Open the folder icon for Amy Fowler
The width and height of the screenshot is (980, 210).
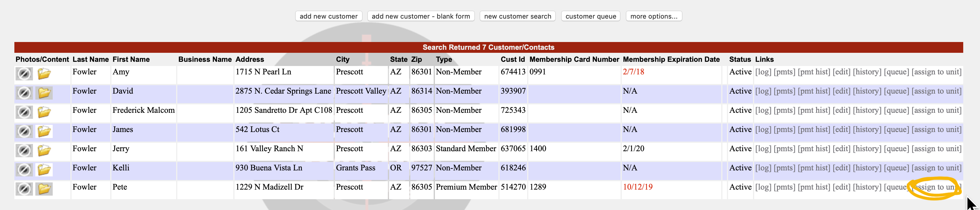pos(44,73)
